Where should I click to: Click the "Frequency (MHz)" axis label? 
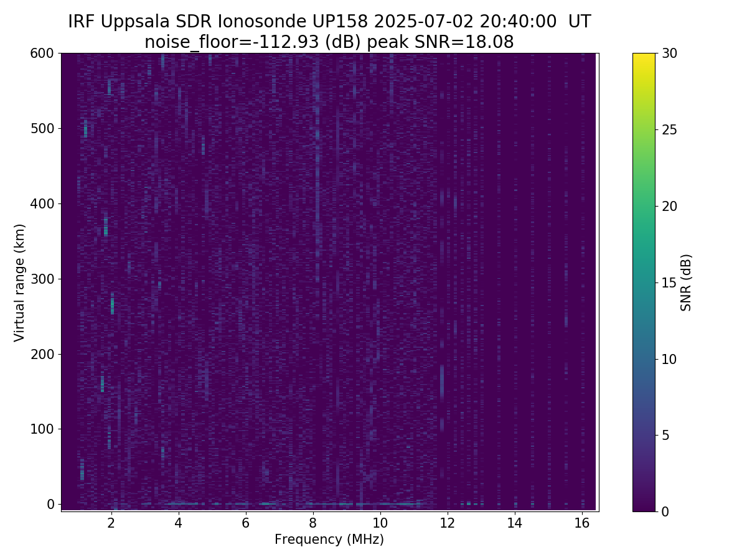pos(329,539)
